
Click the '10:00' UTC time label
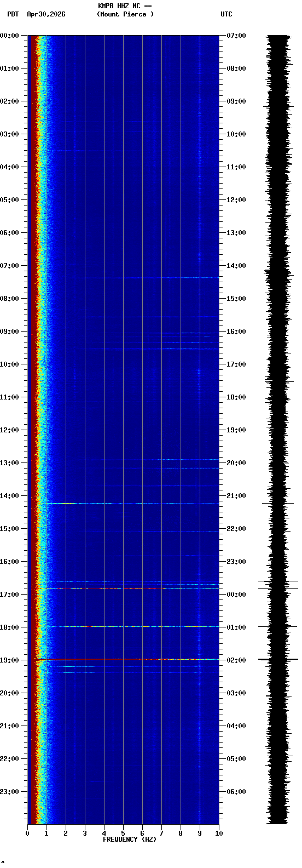pos(236,134)
